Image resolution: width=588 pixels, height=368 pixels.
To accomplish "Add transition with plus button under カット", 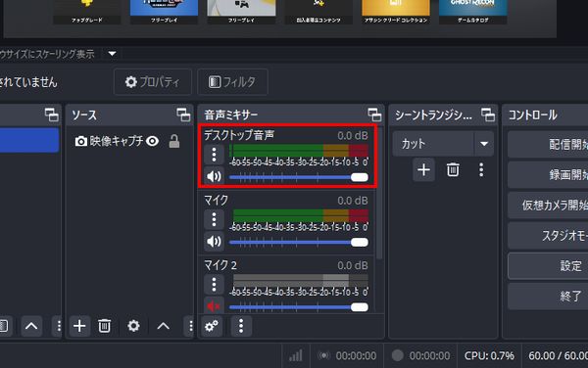I will coord(423,170).
